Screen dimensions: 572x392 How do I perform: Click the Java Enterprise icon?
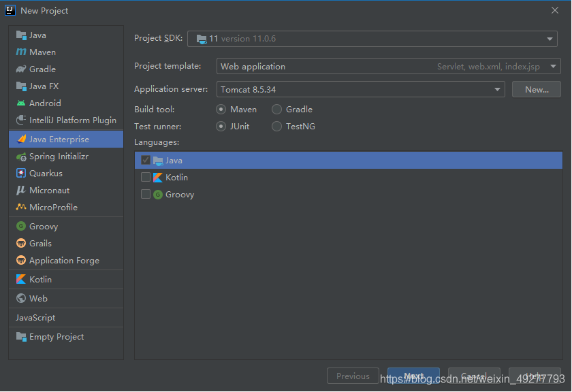(22, 139)
